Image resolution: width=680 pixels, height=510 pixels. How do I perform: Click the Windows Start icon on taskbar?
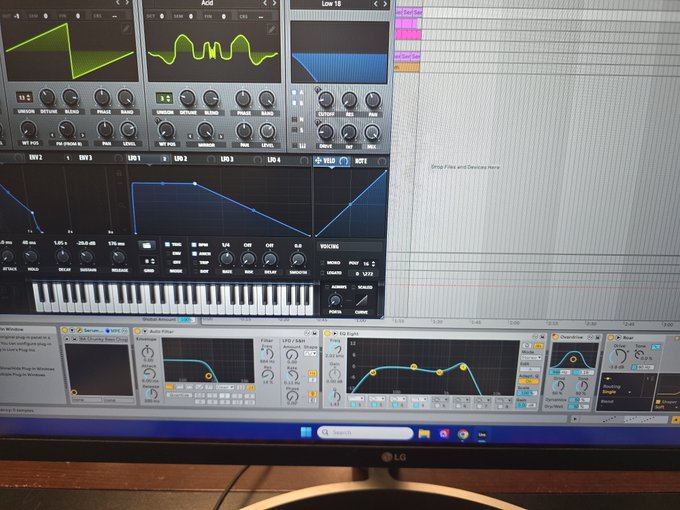pos(306,432)
